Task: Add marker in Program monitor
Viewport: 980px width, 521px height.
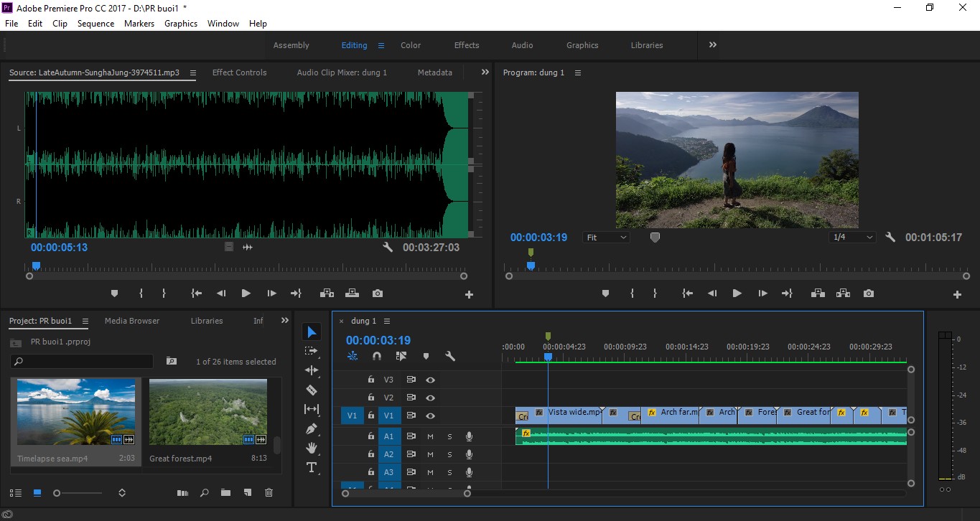Action: coord(605,294)
